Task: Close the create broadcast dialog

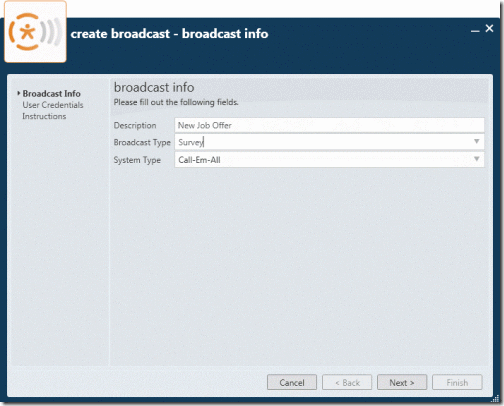Action: (489, 29)
